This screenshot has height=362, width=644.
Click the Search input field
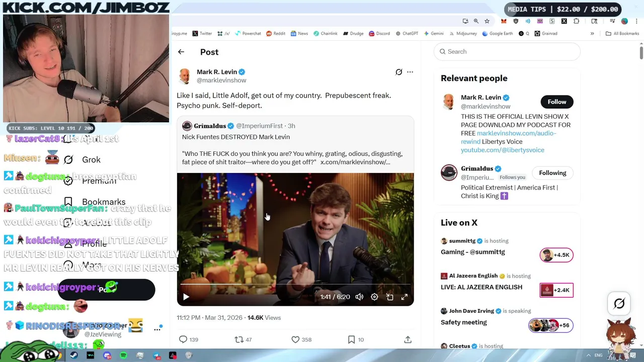[507, 51]
